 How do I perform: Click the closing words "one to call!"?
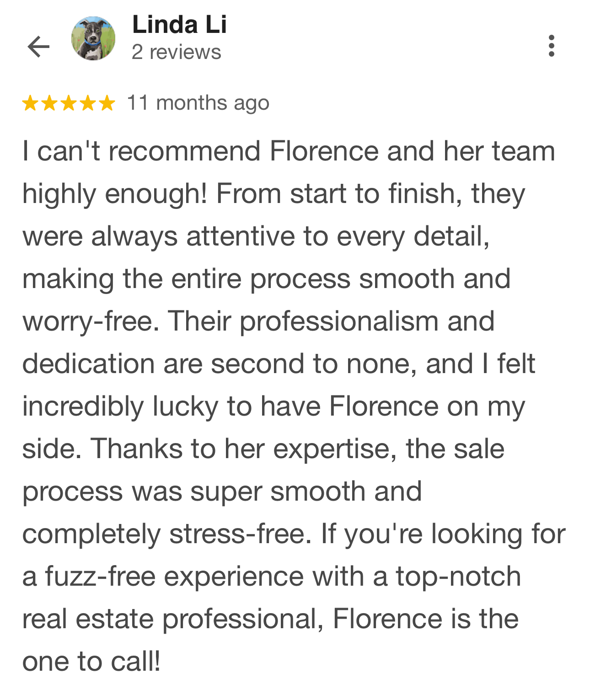tap(91, 661)
